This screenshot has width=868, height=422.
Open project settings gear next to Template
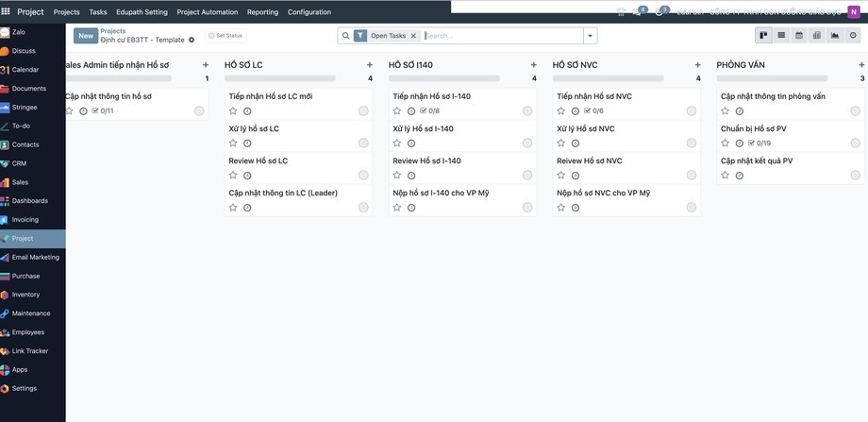192,40
